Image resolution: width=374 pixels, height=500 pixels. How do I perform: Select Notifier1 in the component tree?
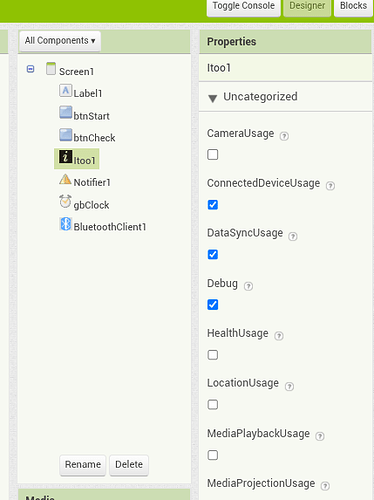(92, 182)
